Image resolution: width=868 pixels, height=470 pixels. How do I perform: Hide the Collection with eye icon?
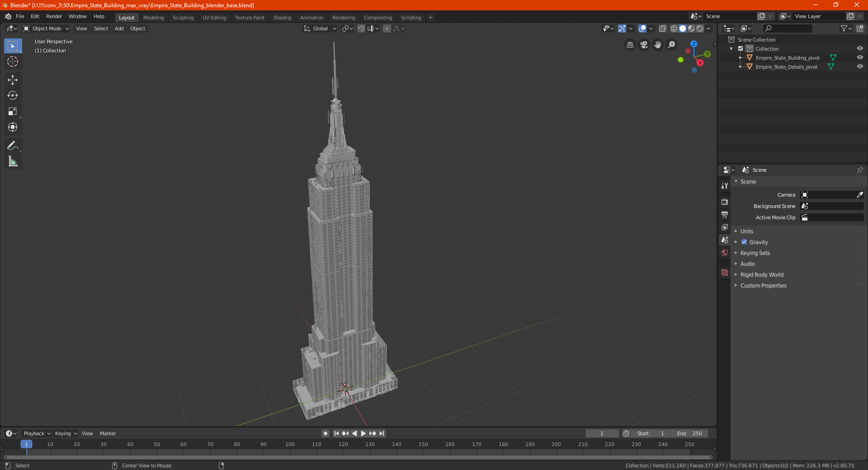point(860,49)
